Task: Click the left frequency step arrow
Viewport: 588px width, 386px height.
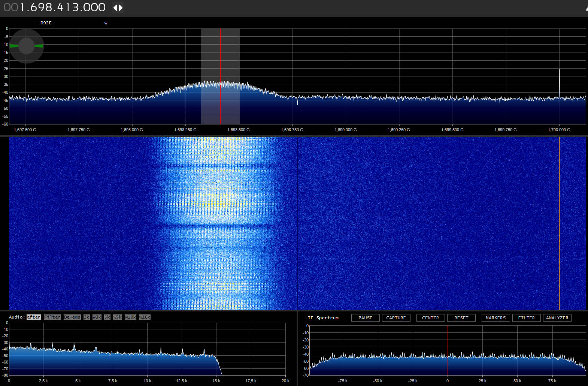Action: [115, 8]
